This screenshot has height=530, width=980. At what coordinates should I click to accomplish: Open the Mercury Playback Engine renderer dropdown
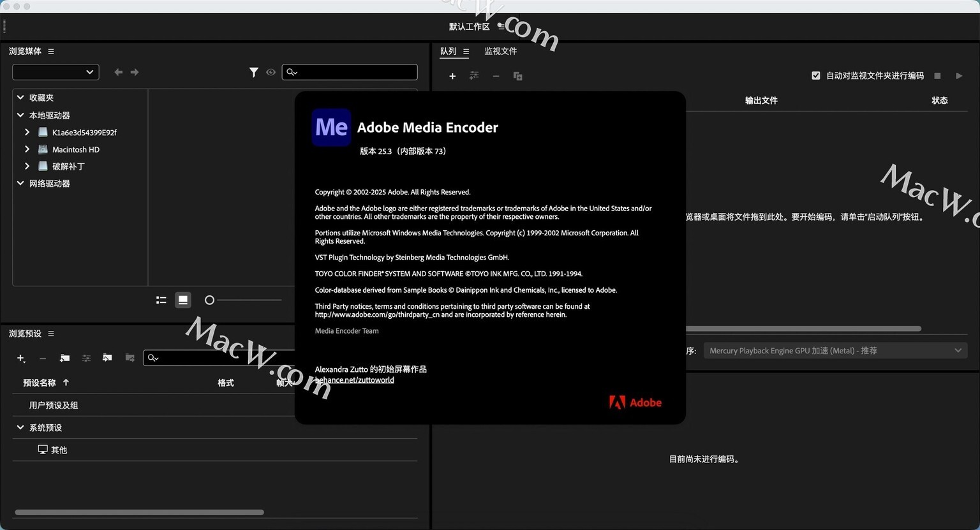click(836, 350)
